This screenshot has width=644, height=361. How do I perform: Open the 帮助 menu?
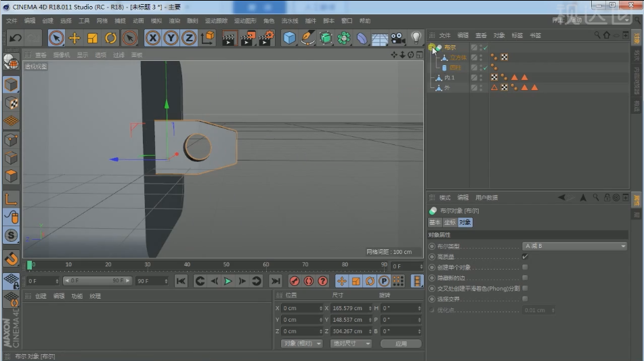point(365,20)
